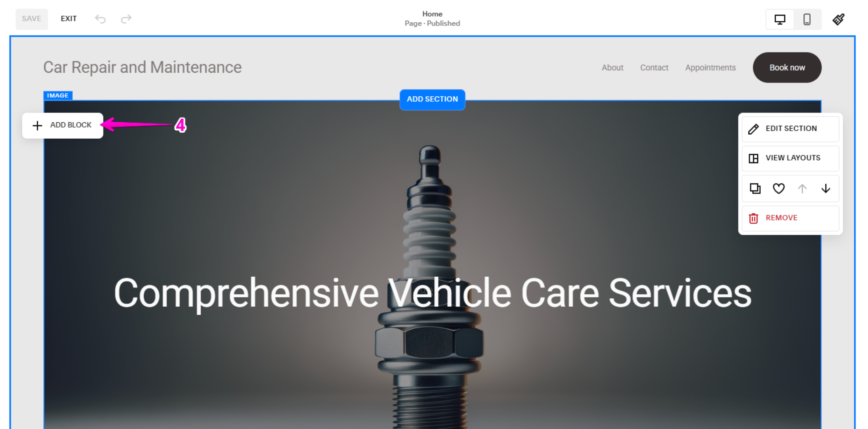Duplicate section with the copy icon
The width and height of the screenshot is (868, 429).
point(755,189)
